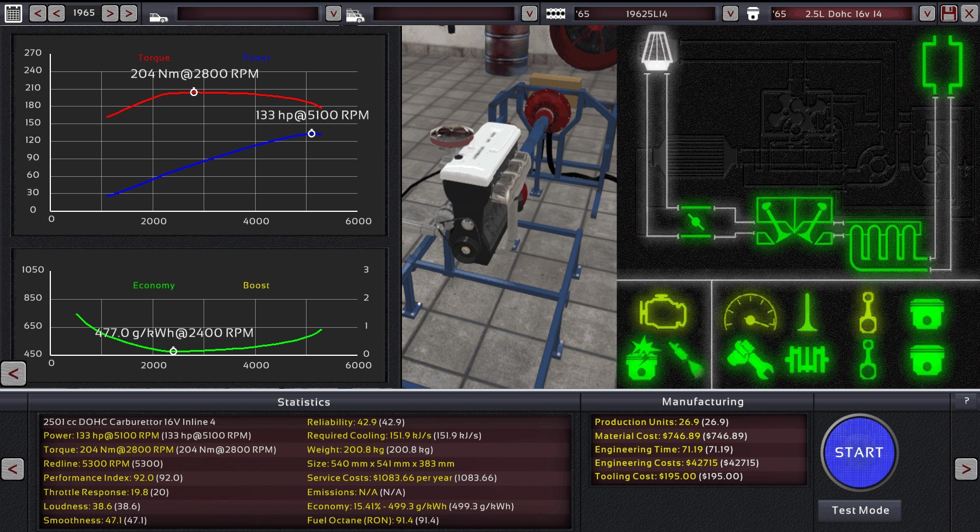Click the Test Mode button
This screenshot has width=980, height=532.
coord(860,510)
